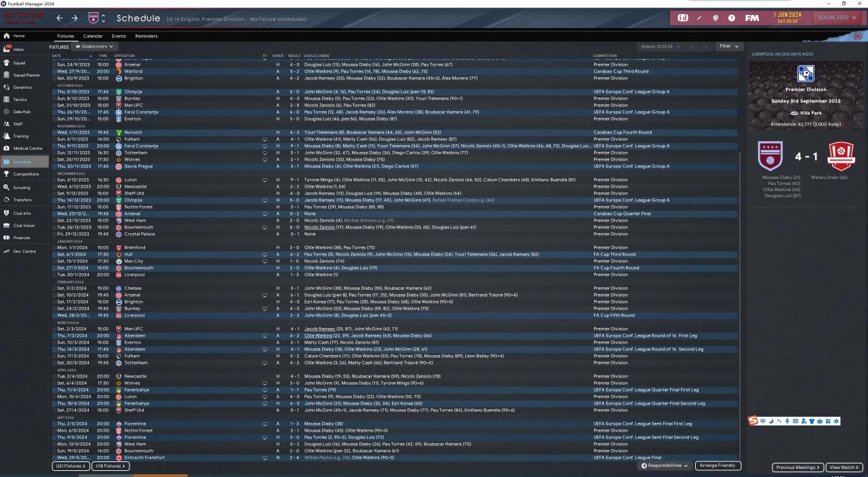The width and height of the screenshot is (868, 477).
Task: Sort fixtures by the Date column
Action: pyautogui.click(x=56, y=55)
